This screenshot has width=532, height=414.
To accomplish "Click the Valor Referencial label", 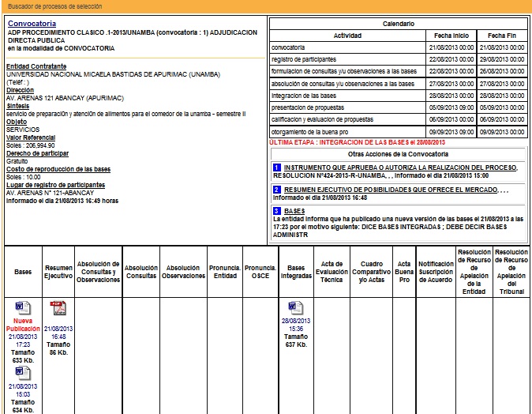I will (x=31, y=137).
